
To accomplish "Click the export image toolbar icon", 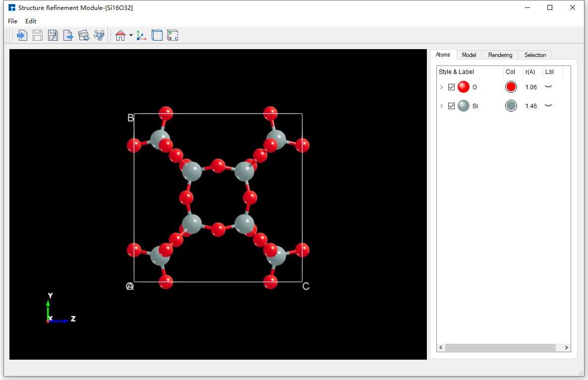I will coord(83,35).
